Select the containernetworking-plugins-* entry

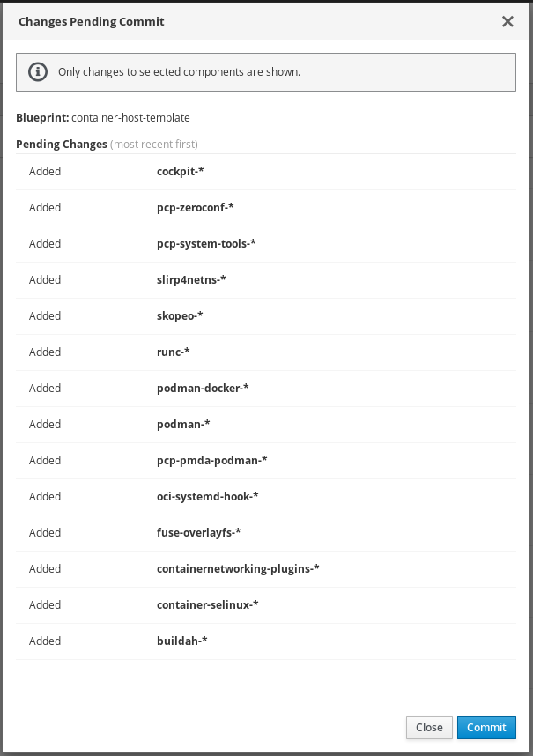click(x=238, y=569)
